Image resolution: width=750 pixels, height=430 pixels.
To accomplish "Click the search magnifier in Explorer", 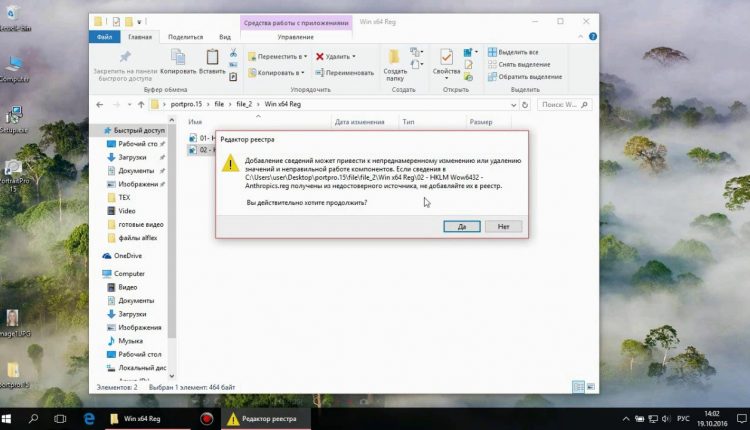I will click(x=585, y=104).
